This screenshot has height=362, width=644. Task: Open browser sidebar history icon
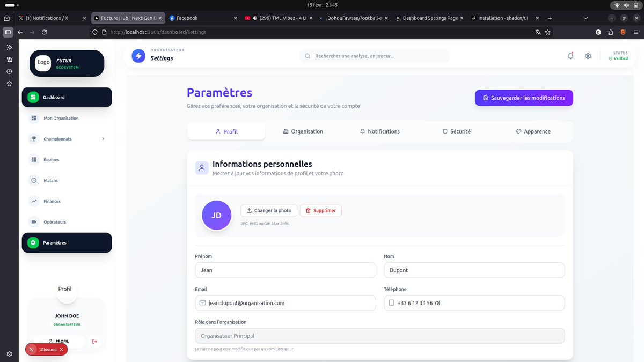(x=9, y=71)
